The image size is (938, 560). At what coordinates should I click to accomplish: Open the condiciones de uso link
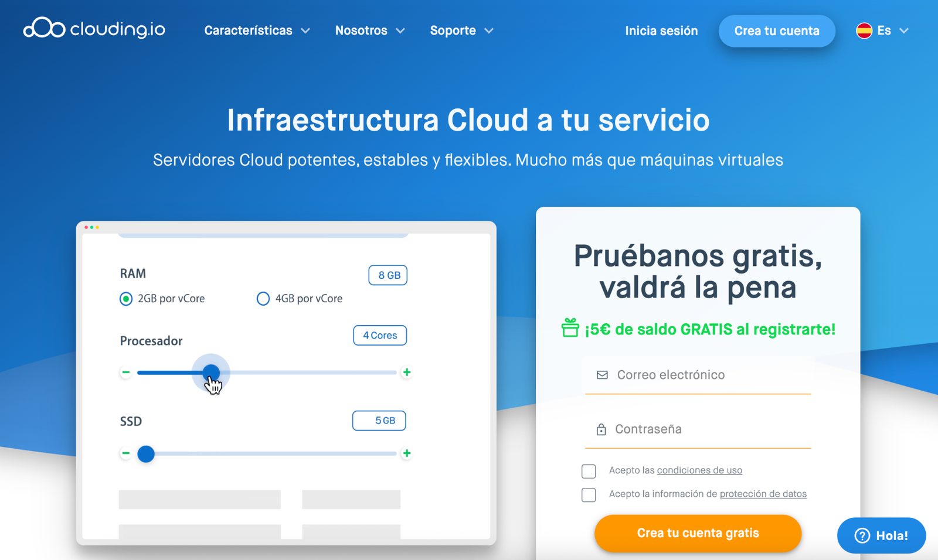point(699,470)
